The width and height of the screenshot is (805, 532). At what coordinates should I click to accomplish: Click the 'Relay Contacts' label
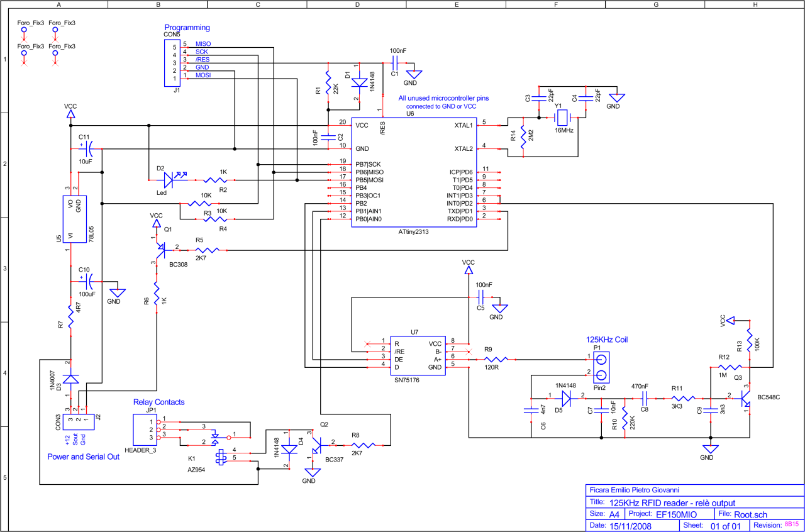[x=159, y=402]
